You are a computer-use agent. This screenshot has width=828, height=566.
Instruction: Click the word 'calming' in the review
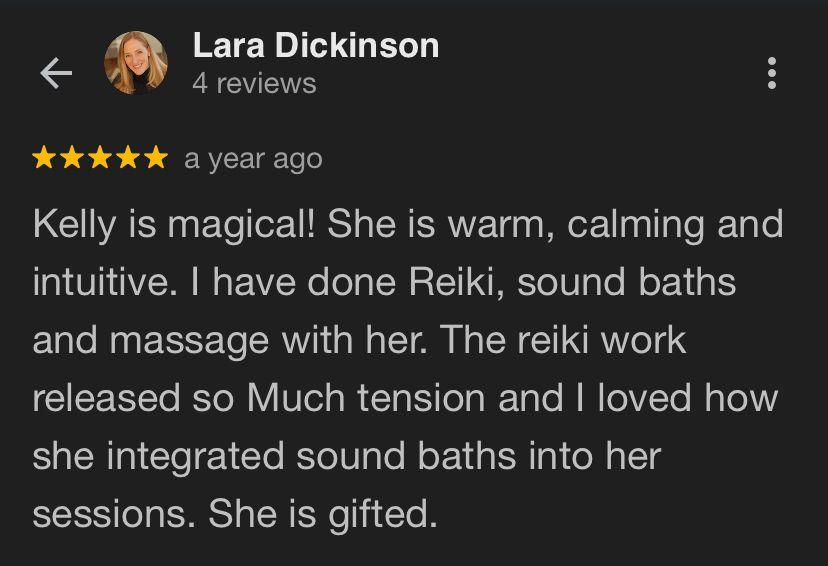click(636, 225)
